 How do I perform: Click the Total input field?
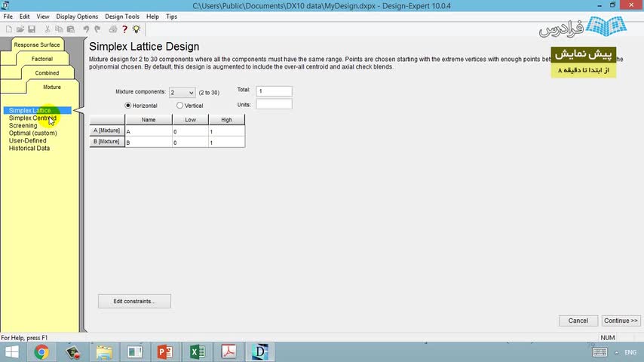(274, 91)
